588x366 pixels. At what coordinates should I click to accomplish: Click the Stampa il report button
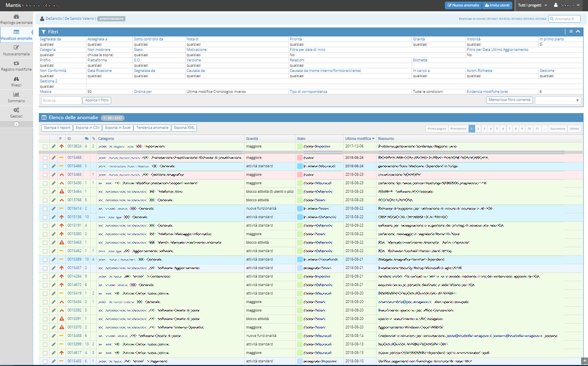(57, 128)
